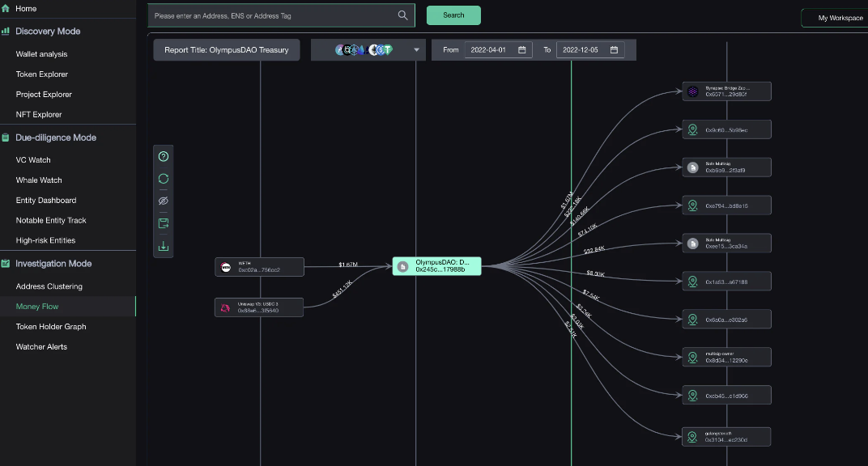Click the address search input field
The image size is (868, 466).
click(274, 15)
